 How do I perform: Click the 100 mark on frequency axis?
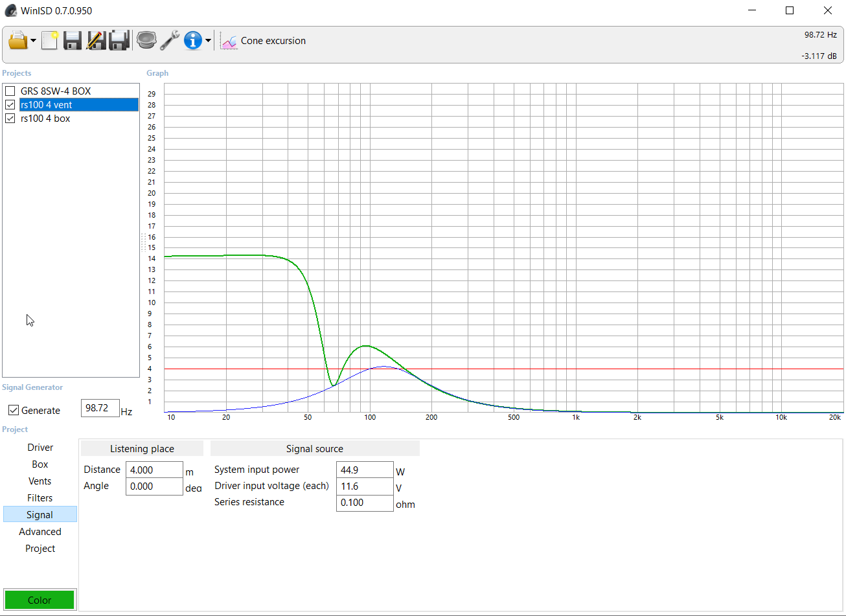point(370,417)
